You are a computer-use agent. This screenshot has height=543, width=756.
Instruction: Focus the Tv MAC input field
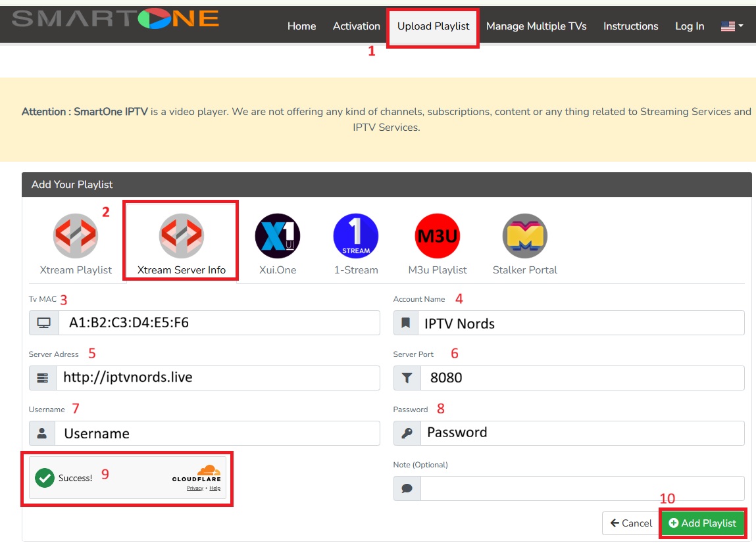coord(219,323)
